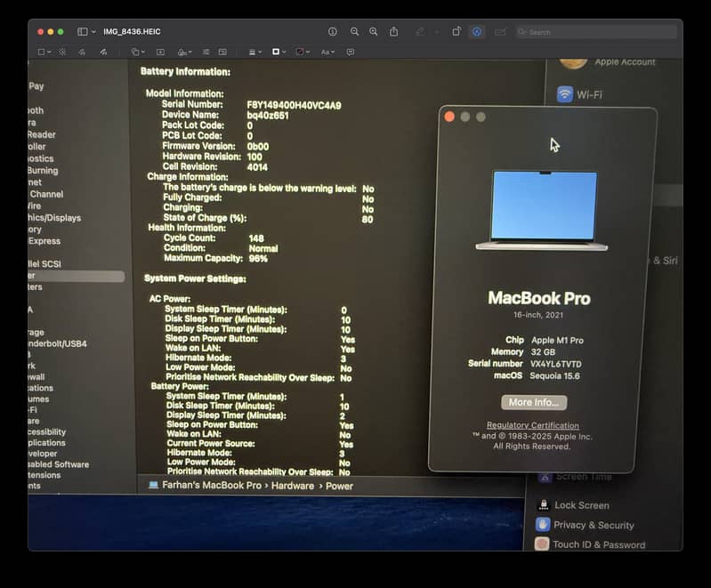Rotate the image with the Rotate icon

(x=456, y=31)
